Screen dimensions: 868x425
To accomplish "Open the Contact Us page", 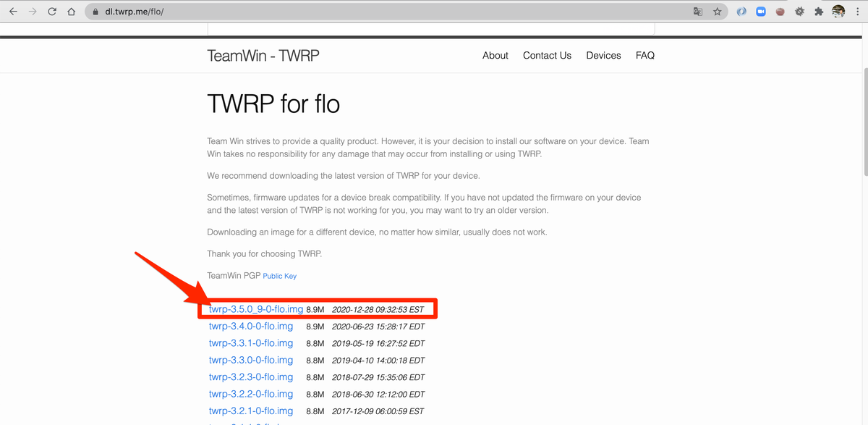I will 547,55.
